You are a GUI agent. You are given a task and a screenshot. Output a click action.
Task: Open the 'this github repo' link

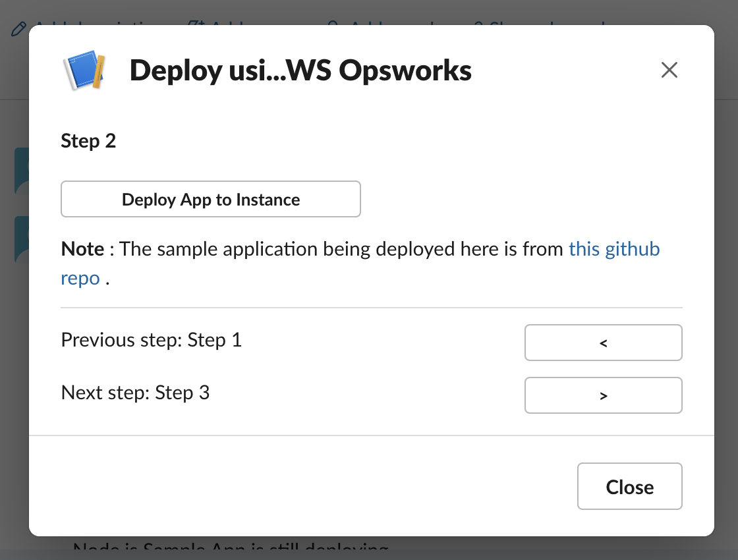(x=613, y=249)
